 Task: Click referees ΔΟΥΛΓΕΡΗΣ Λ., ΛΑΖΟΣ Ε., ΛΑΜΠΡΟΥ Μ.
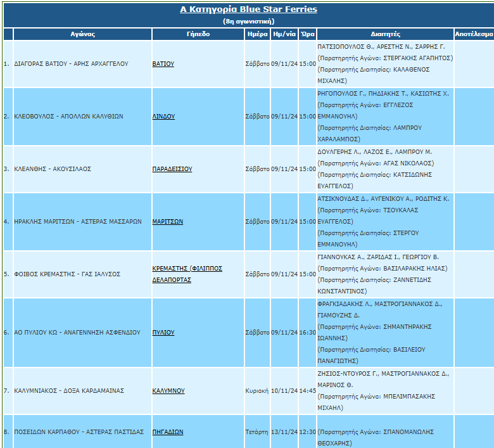tap(374, 152)
